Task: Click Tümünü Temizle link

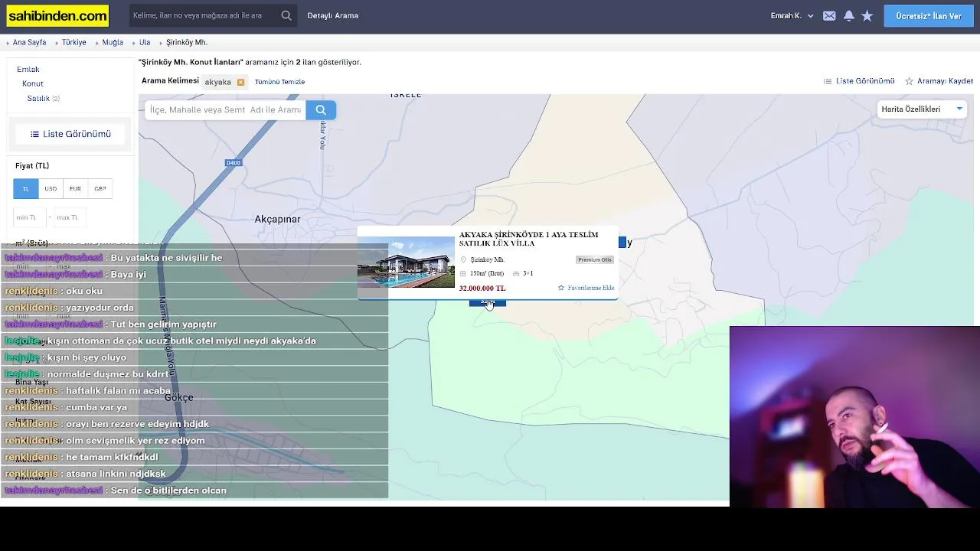Action: [x=279, y=82]
